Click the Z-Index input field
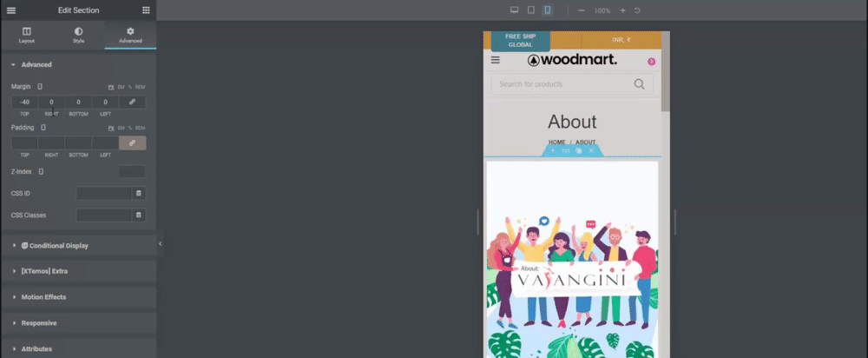Screen dimensions: 868x358 (x=132, y=172)
